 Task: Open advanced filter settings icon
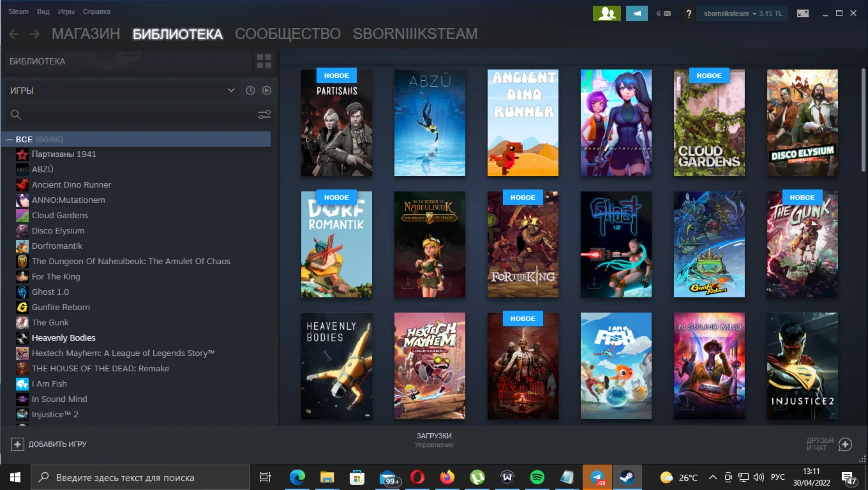[x=264, y=115]
